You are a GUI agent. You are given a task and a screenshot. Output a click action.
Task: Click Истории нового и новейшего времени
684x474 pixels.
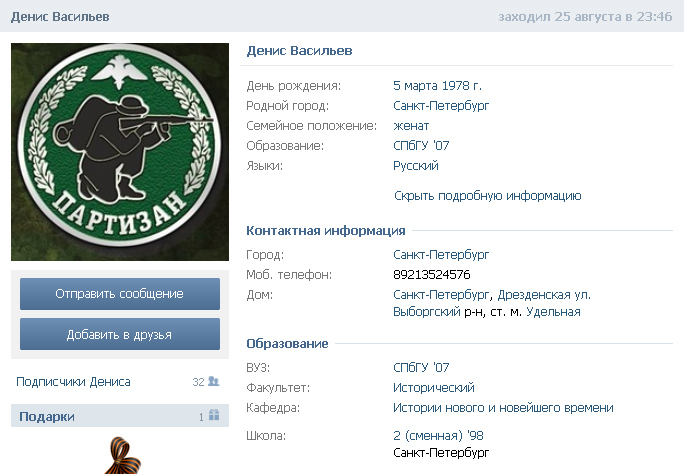pos(503,408)
